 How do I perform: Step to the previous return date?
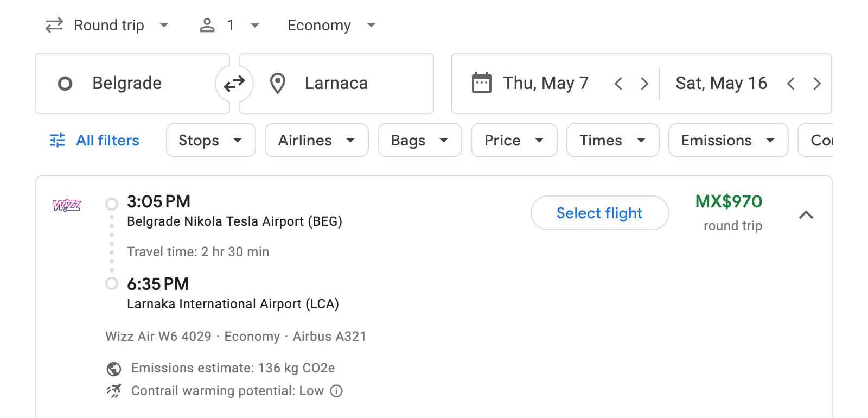coord(792,84)
